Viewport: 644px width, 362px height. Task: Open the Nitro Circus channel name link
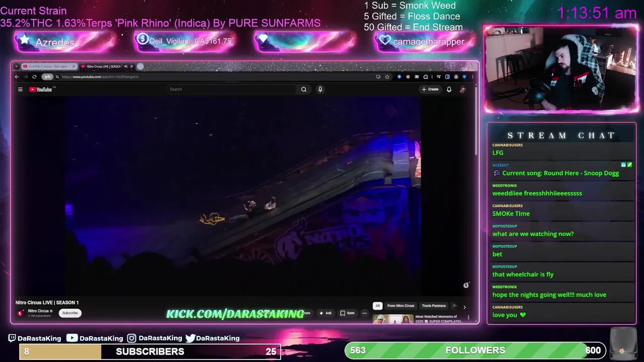(x=38, y=311)
